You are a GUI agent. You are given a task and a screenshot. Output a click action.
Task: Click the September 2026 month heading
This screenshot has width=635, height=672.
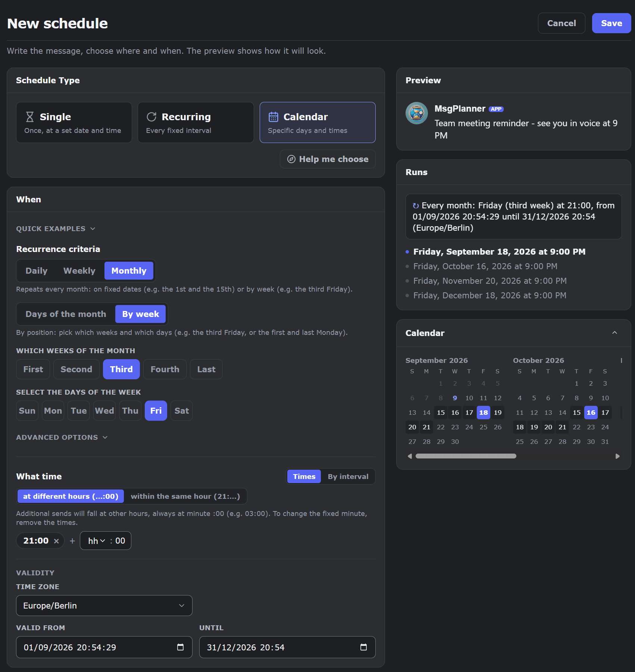(437, 360)
